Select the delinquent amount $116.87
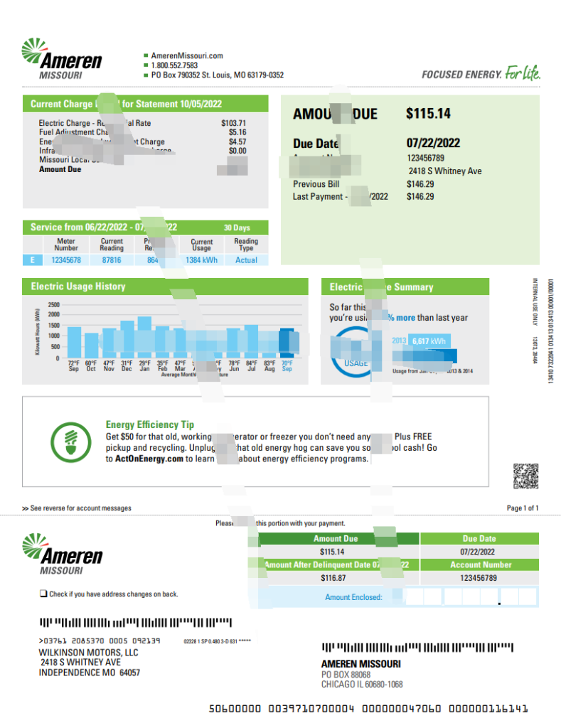The width and height of the screenshot is (561, 728). [333, 578]
